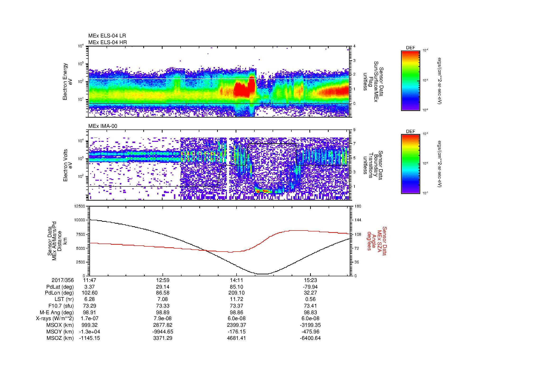555x392 pixels.
Task: Click the low-energy ion patch in IMA spectrogram
Action: click(x=263, y=191)
